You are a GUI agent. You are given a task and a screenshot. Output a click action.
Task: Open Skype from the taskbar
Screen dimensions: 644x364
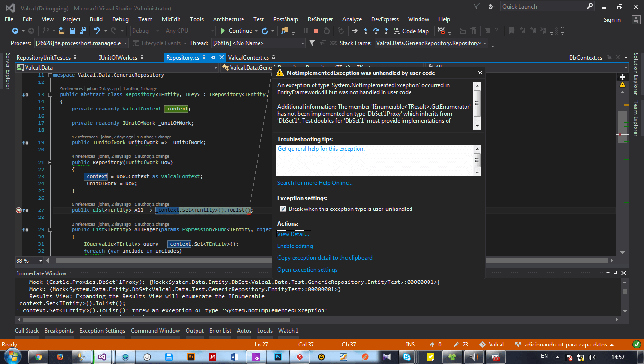[x=407, y=356]
